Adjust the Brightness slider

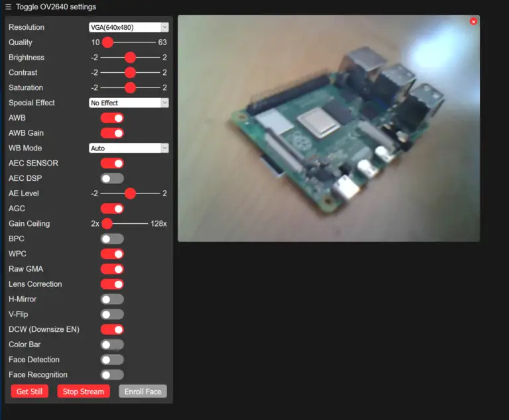130,58
